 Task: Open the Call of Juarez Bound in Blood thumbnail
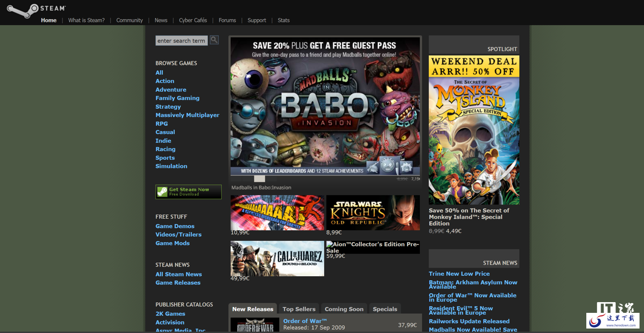pyautogui.click(x=277, y=259)
